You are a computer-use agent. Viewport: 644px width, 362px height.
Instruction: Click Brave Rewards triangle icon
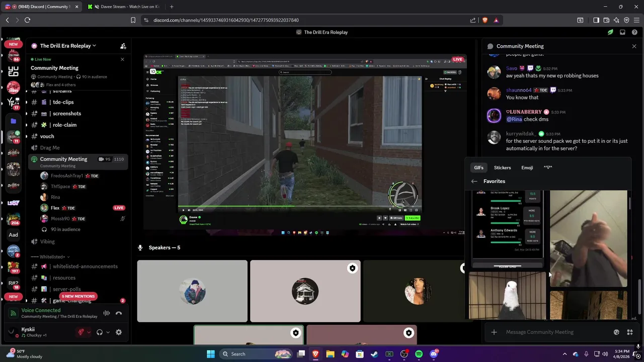coord(496,20)
